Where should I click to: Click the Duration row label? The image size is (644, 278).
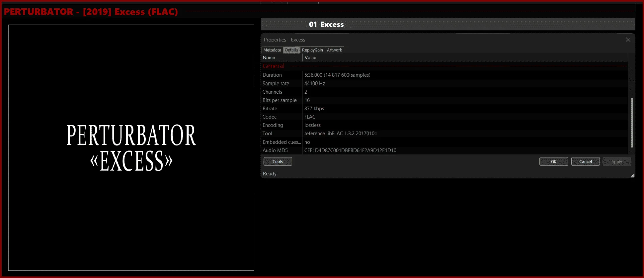(x=272, y=75)
